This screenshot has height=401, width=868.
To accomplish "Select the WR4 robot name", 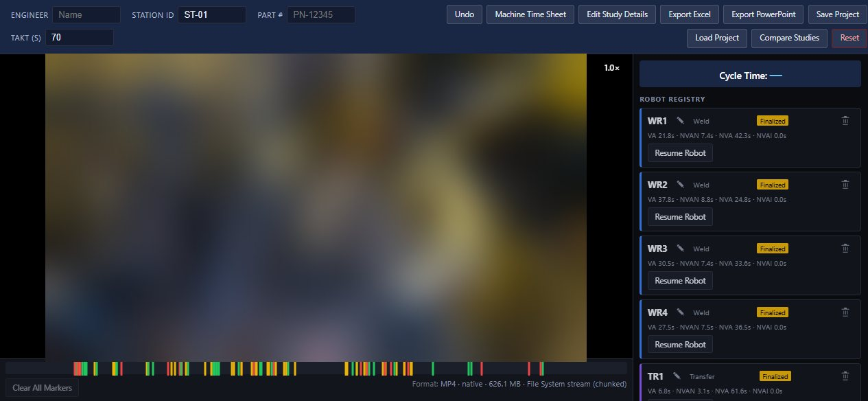I will point(657,312).
